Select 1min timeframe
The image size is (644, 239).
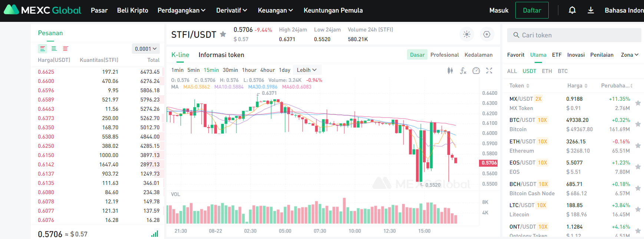178,70
